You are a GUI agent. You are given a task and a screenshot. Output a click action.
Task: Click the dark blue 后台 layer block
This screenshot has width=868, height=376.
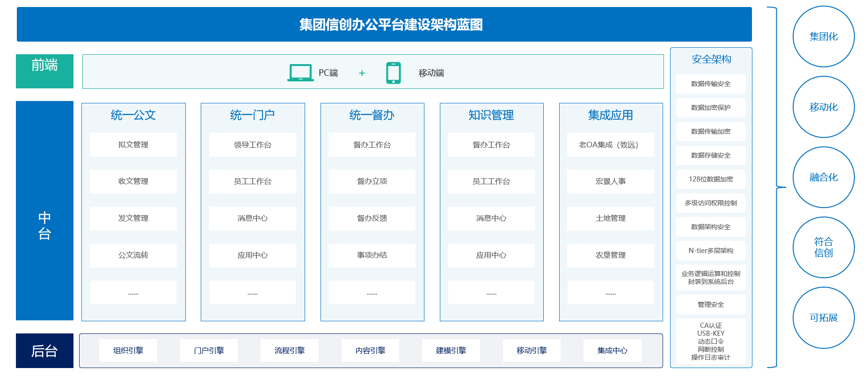tap(44, 351)
